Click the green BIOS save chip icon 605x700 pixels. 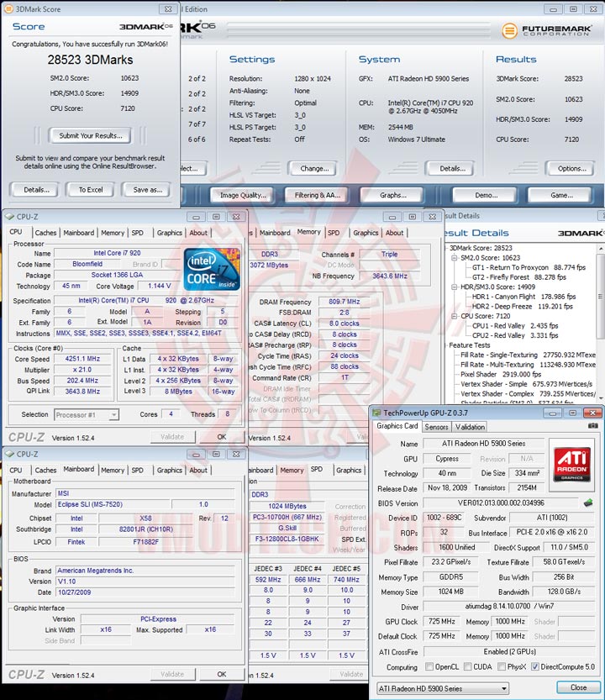pyautogui.click(x=588, y=503)
